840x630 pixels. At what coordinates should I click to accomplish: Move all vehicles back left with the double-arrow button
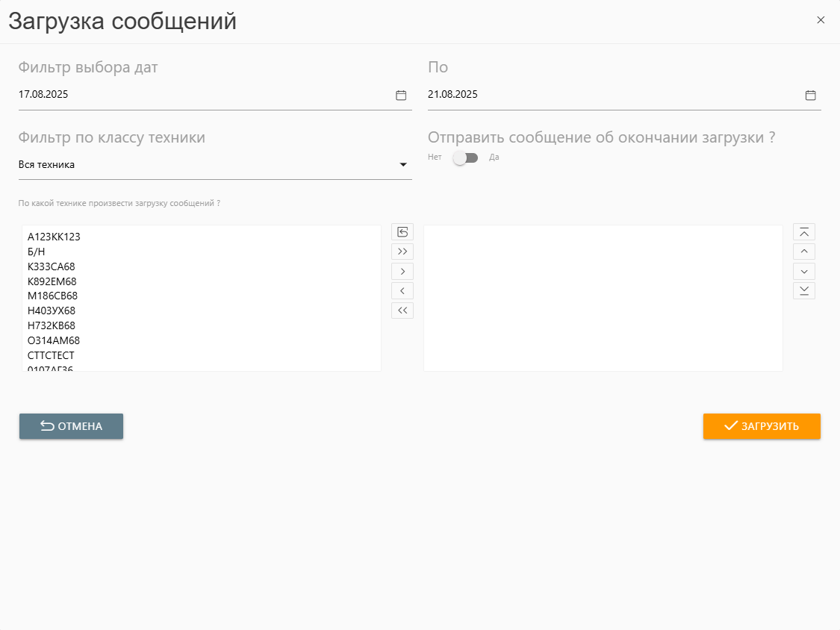click(402, 311)
